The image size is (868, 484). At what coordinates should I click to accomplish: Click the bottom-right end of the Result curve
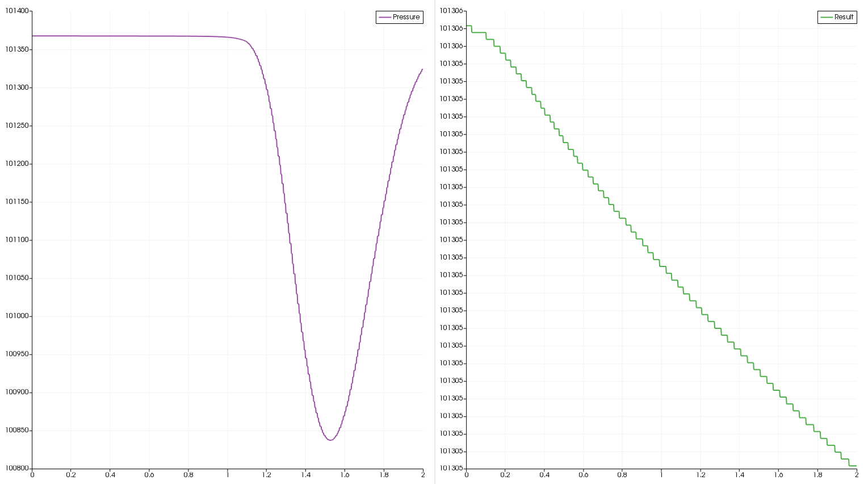856,466
